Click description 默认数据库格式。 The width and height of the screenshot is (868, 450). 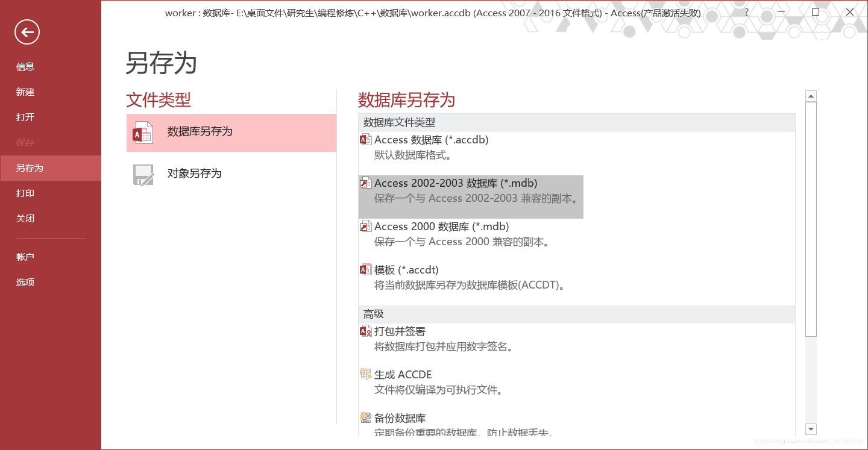(413, 155)
